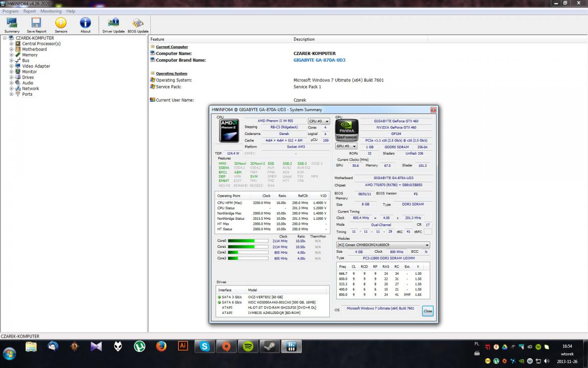
Task: Open the Monitoring menu
Action: pyautogui.click(x=51, y=11)
